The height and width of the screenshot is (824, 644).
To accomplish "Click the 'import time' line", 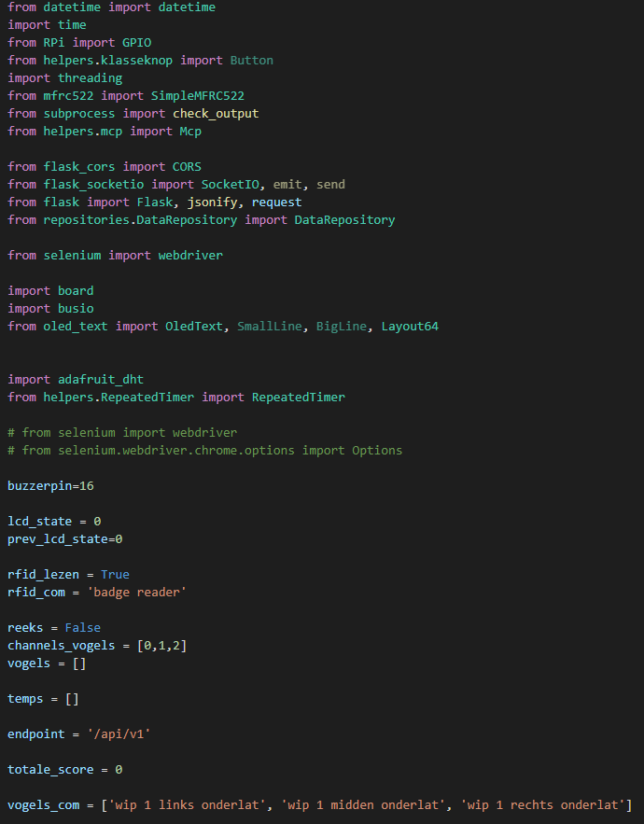I will (x=47, y=25).
